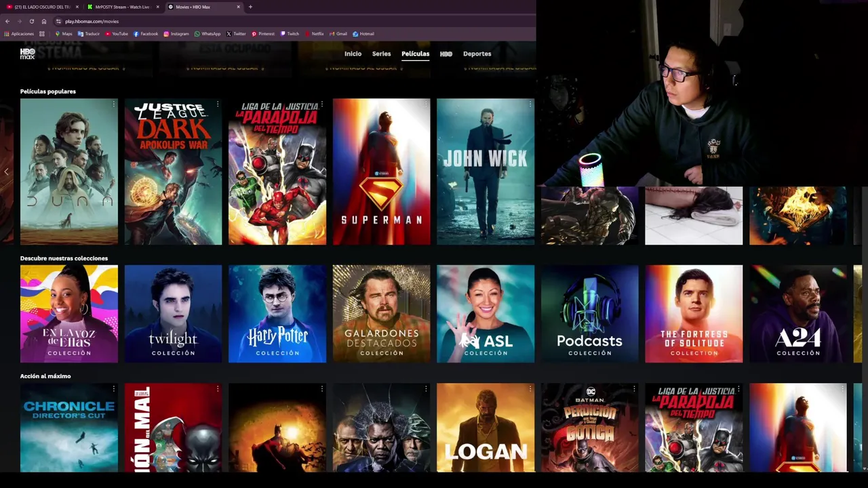Image resolution: width=868 pixels, height=488 pixels.
Task: Reload the page with refresh icon
Action: (x=31, y=21)
